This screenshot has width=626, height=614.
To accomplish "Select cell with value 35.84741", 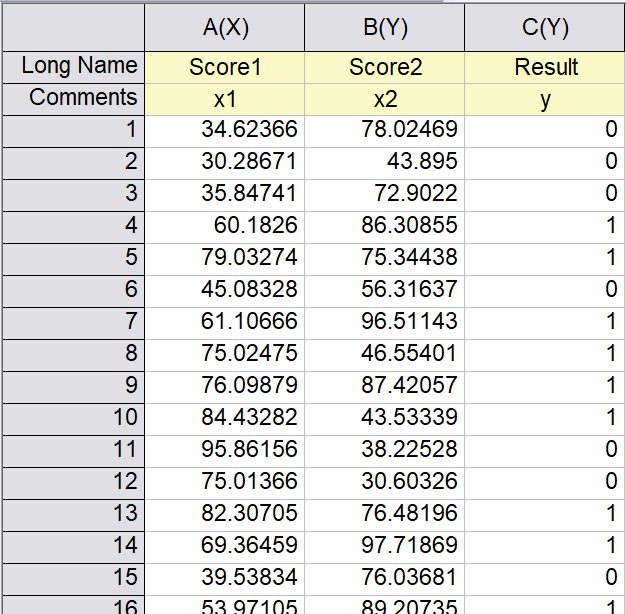I will 225,195.
